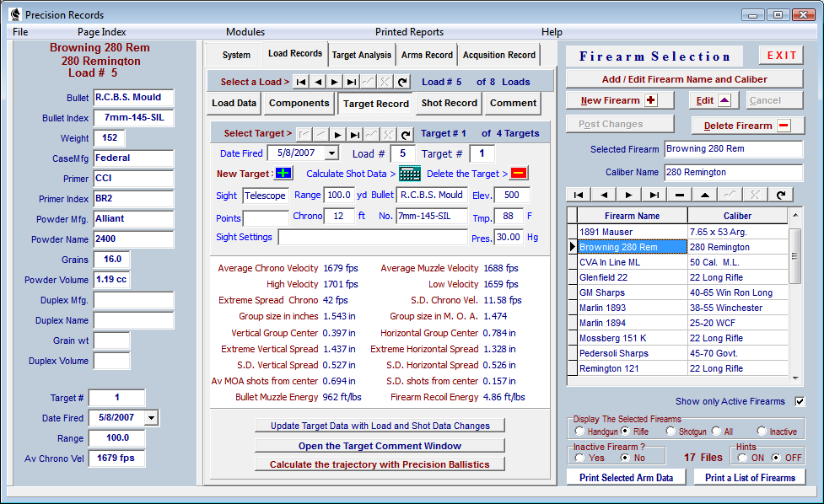
Task: Open the Shot Record tab
Action: click(x=450, y=103)
